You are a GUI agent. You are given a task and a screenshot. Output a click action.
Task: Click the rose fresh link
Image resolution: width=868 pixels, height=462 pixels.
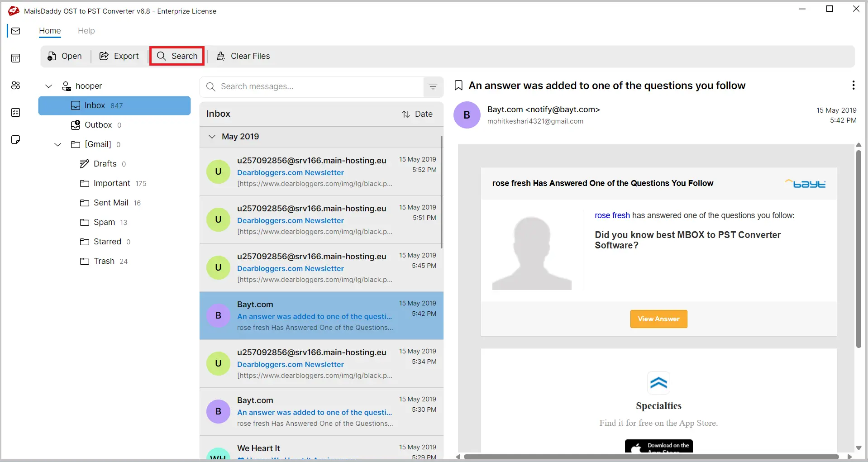pos(612,215)
